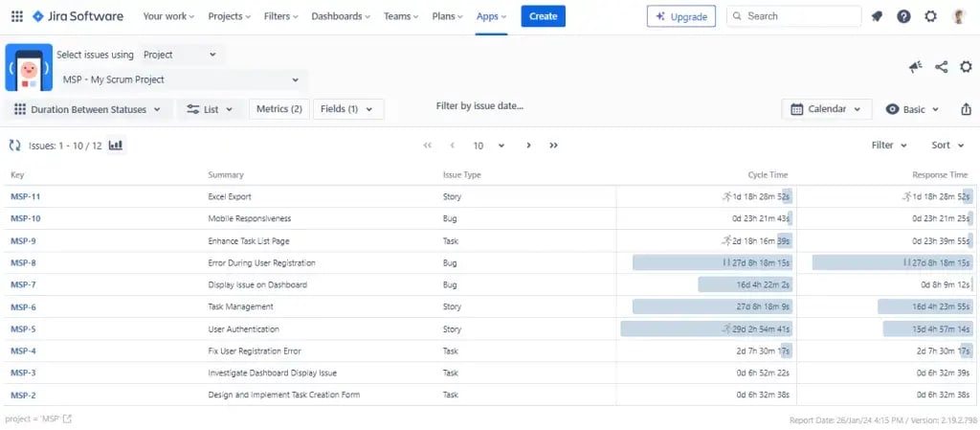Click the notifications bell icon
Screen dimensions: 980x430
pos(877,16)
